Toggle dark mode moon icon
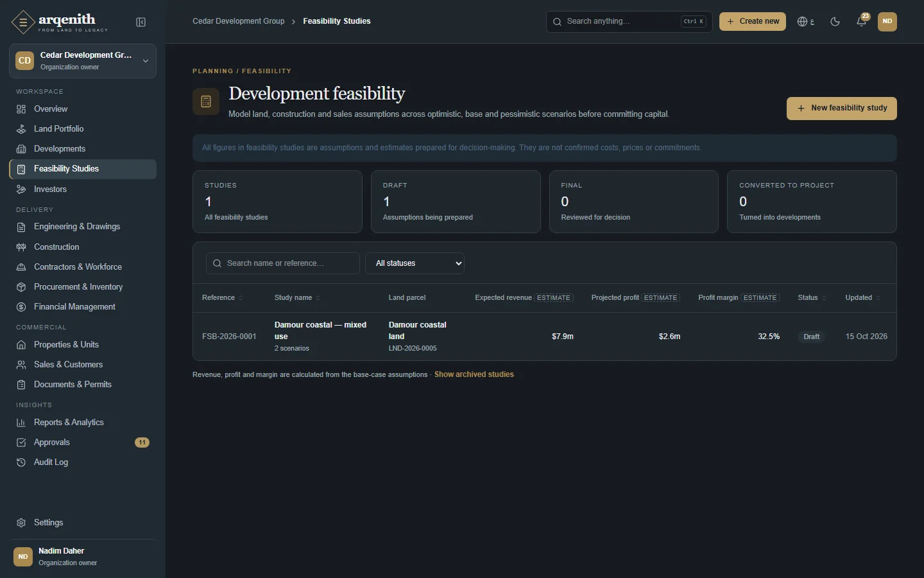 [835, 22]
